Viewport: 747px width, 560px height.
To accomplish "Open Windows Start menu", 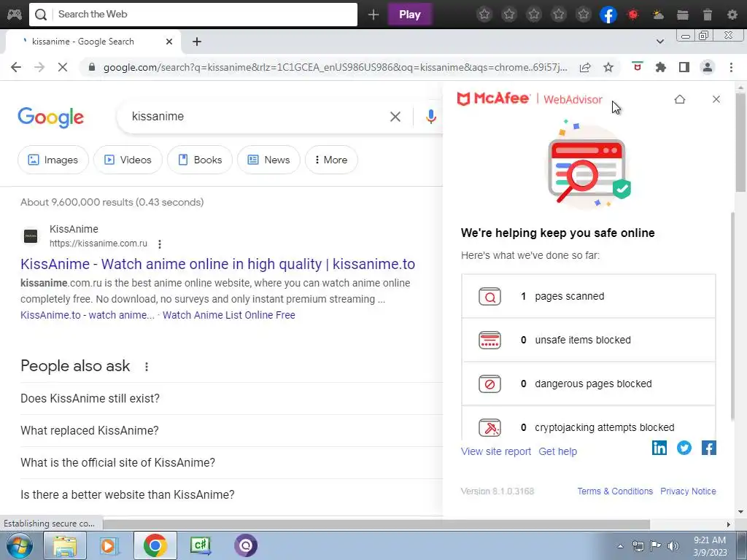I will (x=18, y=545).
